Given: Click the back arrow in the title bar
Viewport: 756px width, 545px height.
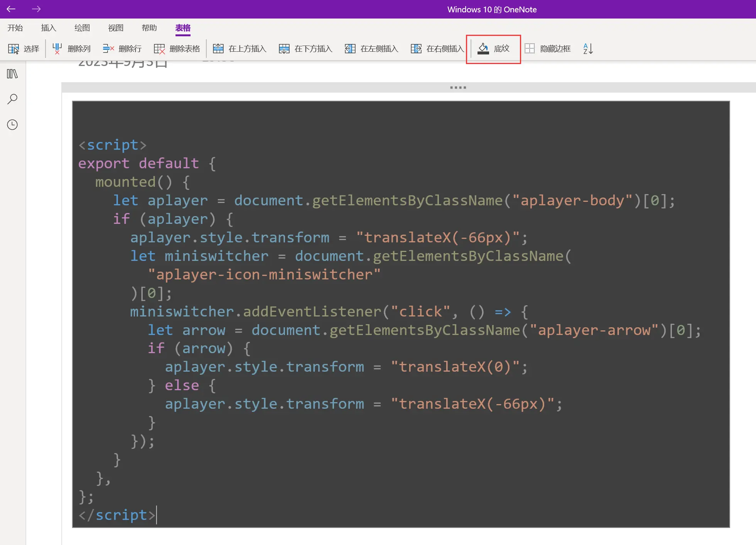Looking at the screenshot, I should click(11, 9).
